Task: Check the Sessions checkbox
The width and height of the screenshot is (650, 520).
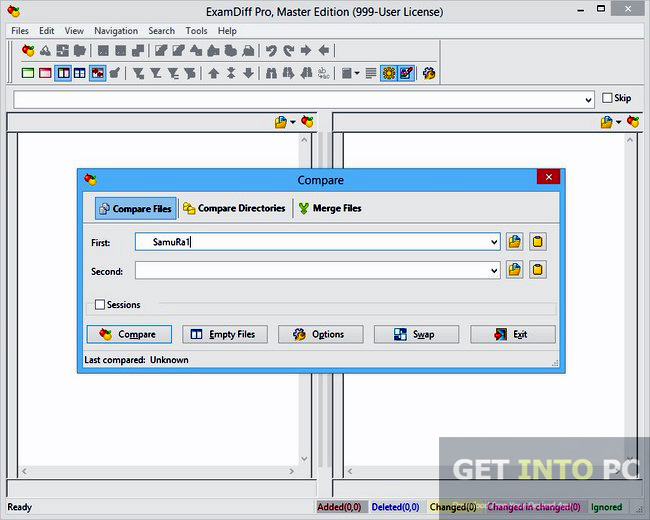Action: pyautogui.click(x=100, y=305)
